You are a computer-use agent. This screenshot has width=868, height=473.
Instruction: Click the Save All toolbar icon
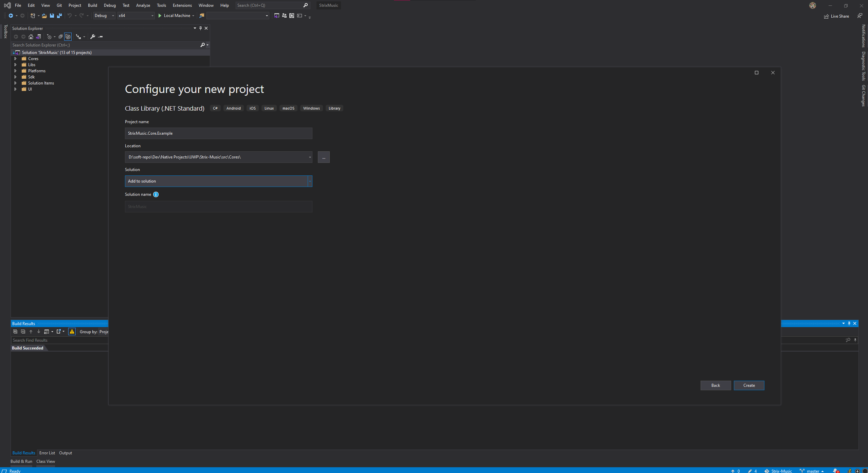click(x=59, y=16)
